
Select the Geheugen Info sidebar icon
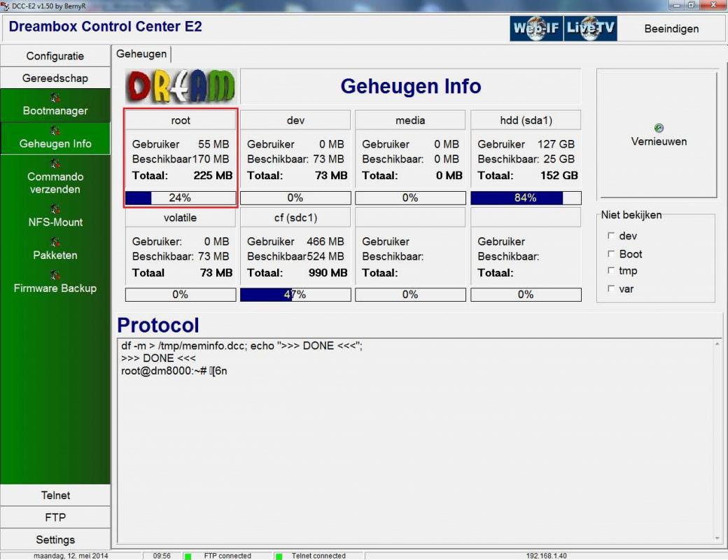(x=55, y=130)
